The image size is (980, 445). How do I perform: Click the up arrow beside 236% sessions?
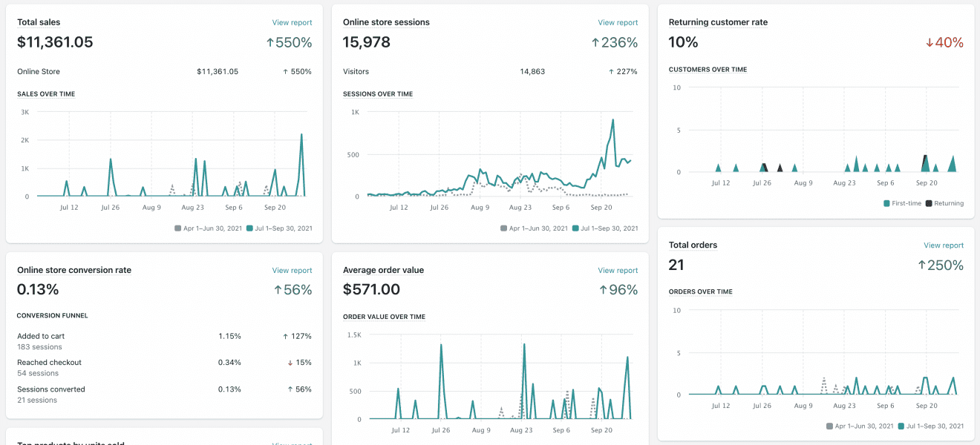pyautogui.click(x=595, y=43)
